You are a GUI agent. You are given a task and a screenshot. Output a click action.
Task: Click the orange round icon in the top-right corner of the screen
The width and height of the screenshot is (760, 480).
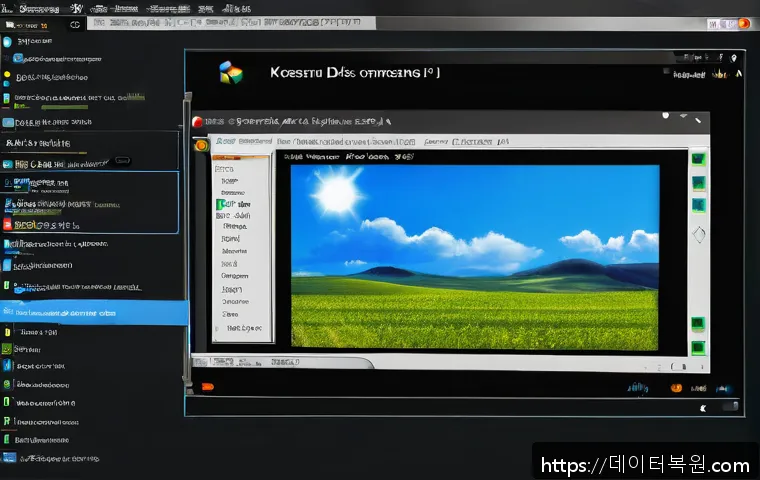point(744,23)
